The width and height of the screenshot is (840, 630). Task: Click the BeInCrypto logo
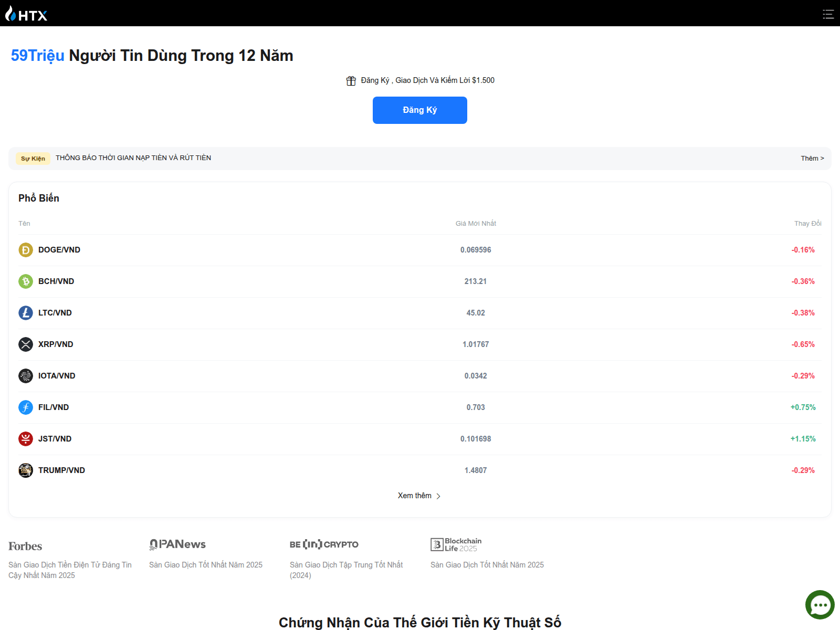click(x=324, y=544)
